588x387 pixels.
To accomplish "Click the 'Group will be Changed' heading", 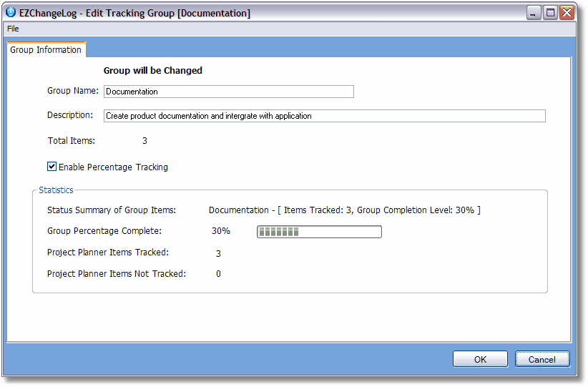I will click(153, 71).
